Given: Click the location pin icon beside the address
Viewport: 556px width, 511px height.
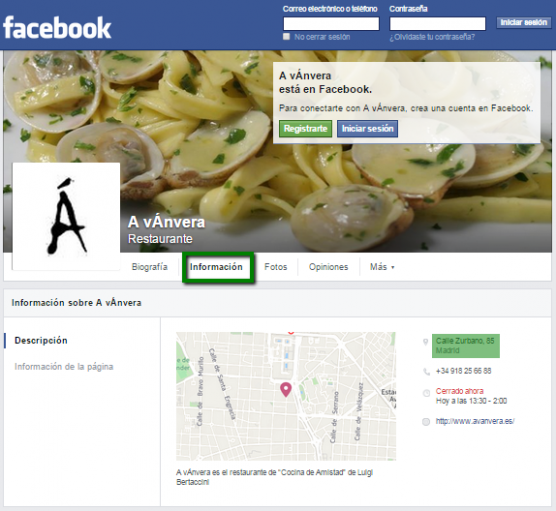Looking at the screenshot, I should click(x=426, y=342).
